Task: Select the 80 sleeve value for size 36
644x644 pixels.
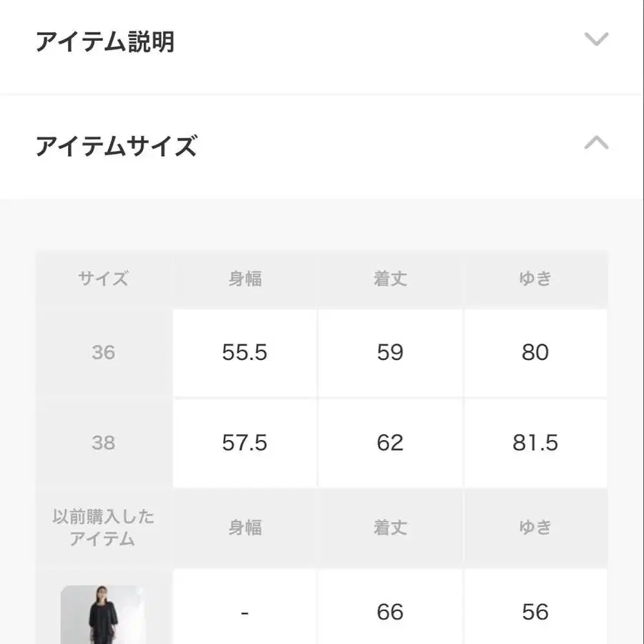Action: pos(535,352)
